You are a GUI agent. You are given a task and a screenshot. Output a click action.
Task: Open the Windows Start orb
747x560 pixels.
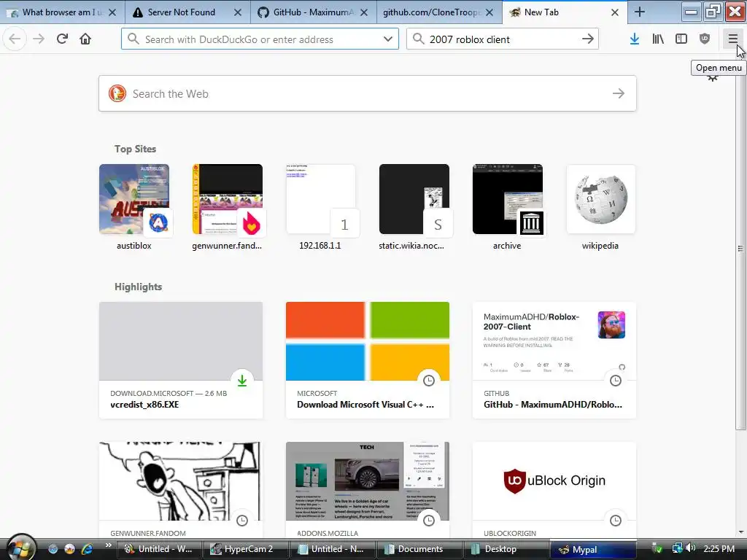[x=21, y=548]
